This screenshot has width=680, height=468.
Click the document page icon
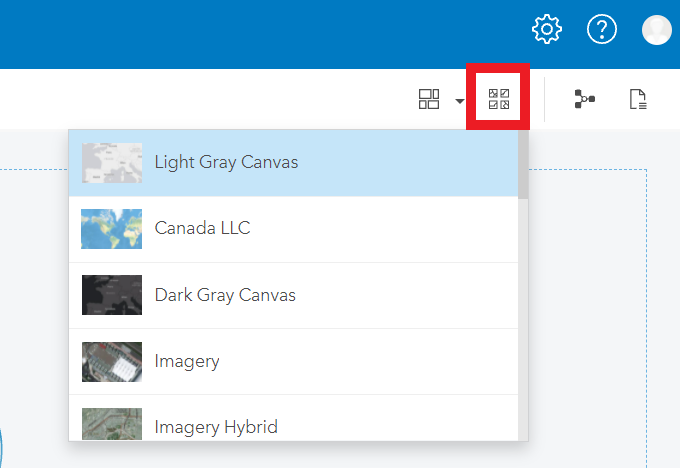pos(638,99)
